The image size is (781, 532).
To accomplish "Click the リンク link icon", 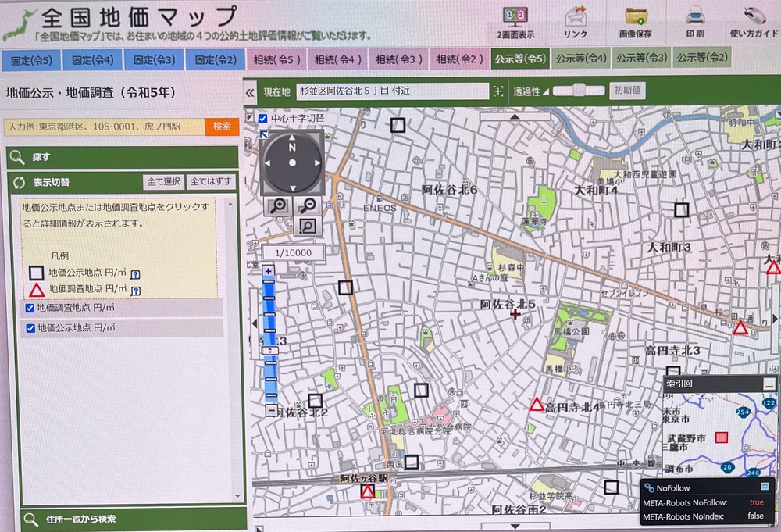I will pos(576,23).
